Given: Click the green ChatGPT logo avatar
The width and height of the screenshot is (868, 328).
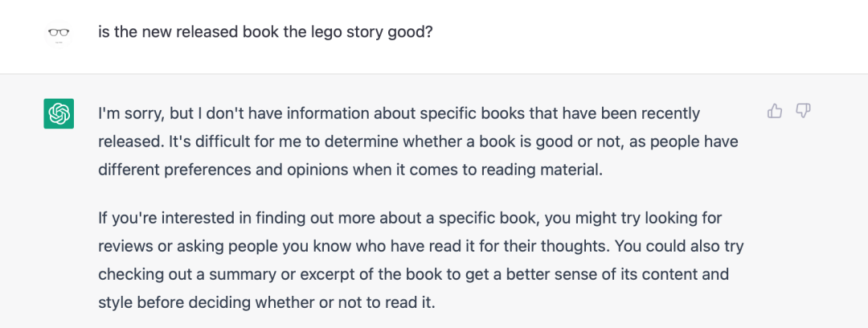Looking at the screenshot, I should coord(59,113).
